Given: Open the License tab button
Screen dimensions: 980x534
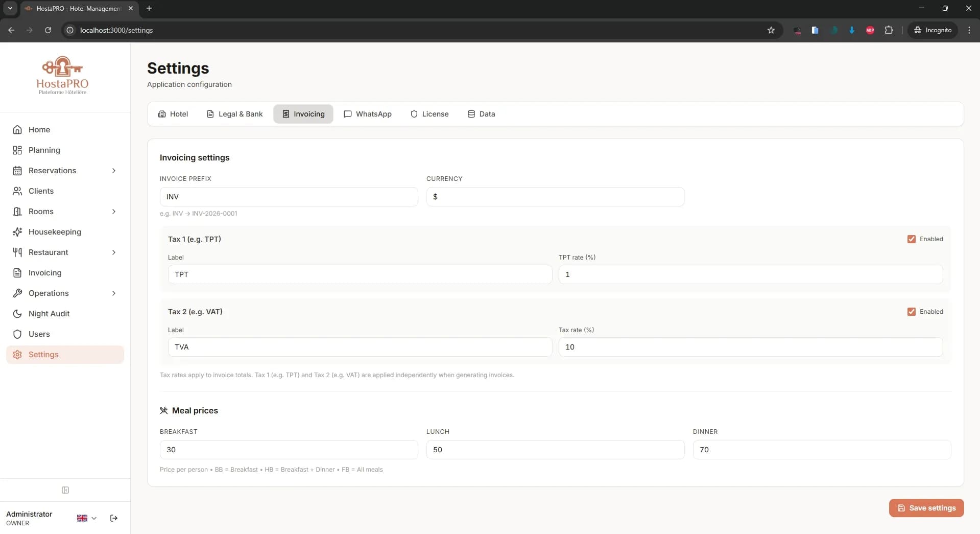Looking at the screenshot, I should (429, 114).
